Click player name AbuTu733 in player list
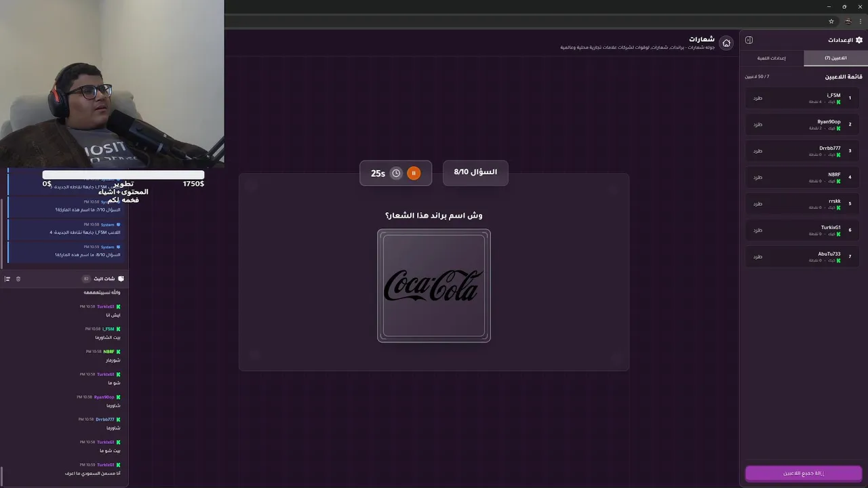The width and height of the screenshot is (868, 488). (829, 254)
